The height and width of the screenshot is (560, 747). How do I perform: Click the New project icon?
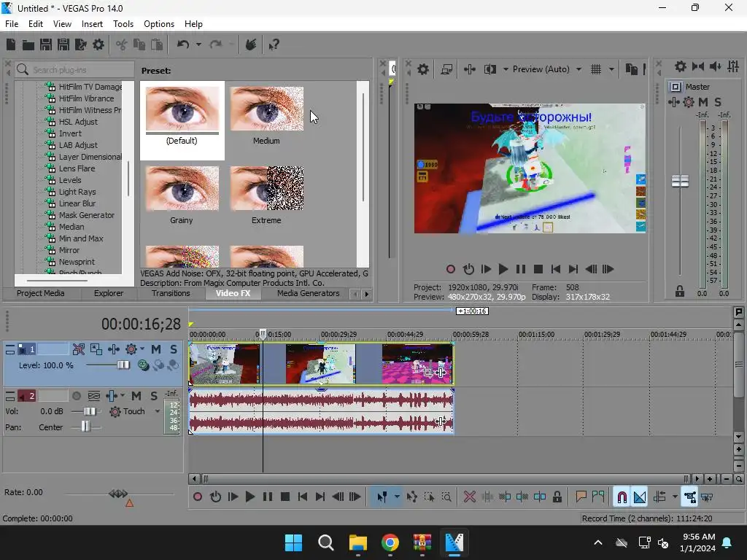point(11,44)
